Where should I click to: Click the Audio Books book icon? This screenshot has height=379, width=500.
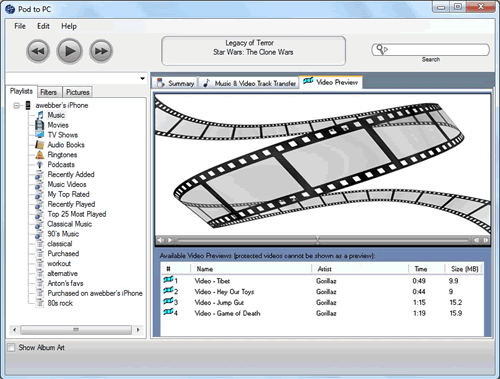tap(40, 145)
